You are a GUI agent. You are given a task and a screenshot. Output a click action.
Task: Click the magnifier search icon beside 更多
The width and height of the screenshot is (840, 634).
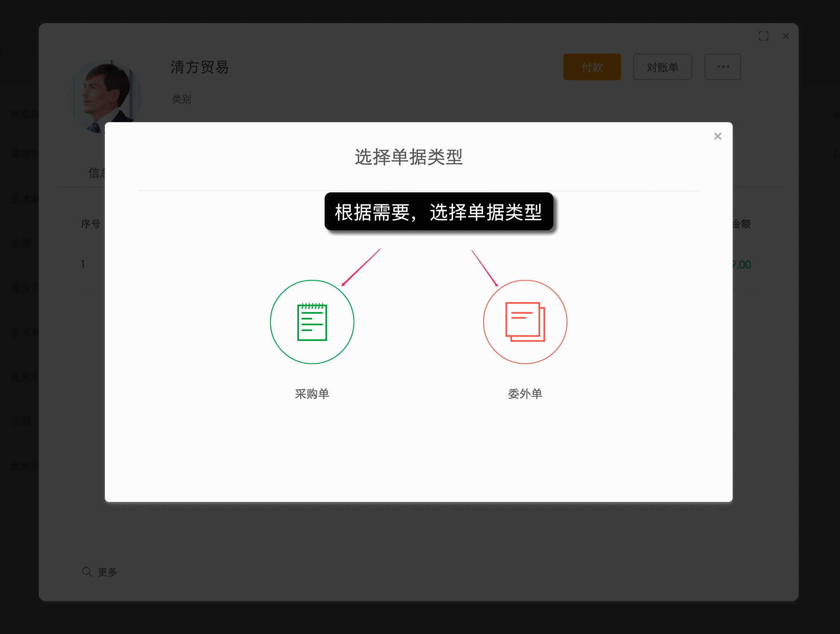[87, 572]
